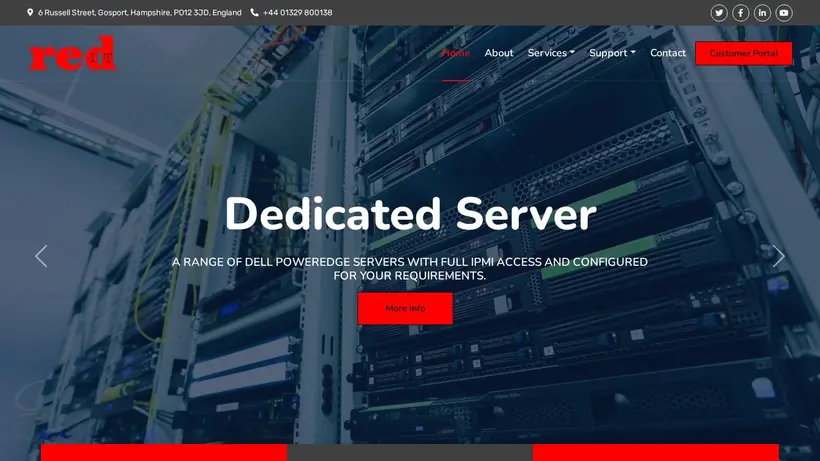Select the Home menu item

click(455, 53)
